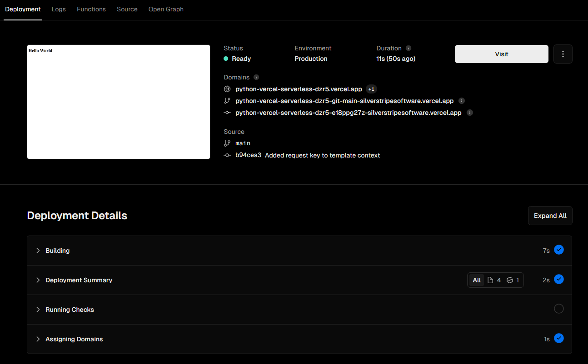The height and width of the screenshot is (364, 588).
Task: Click the commit message Added request key text
Action: pos(323,155)
